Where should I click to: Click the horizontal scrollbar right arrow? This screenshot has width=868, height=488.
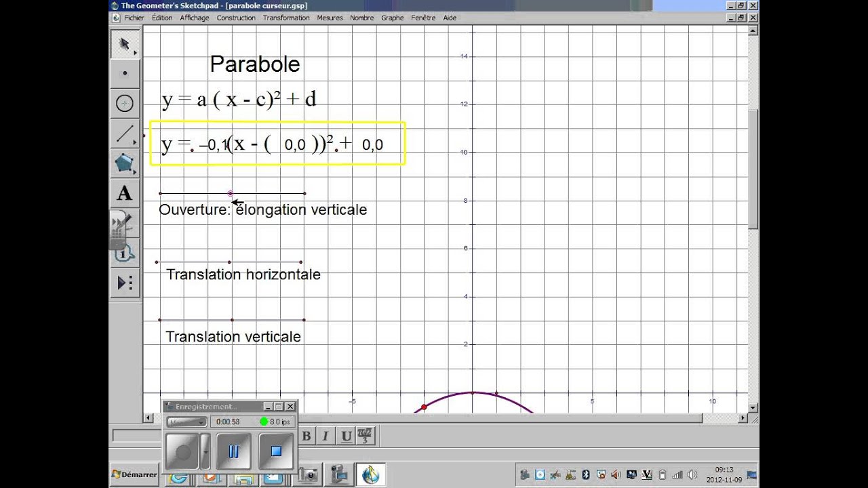click(x=743, y=418)
